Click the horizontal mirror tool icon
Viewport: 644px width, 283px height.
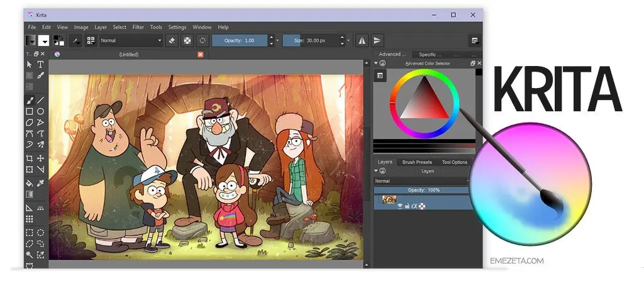tap(362, 40)
